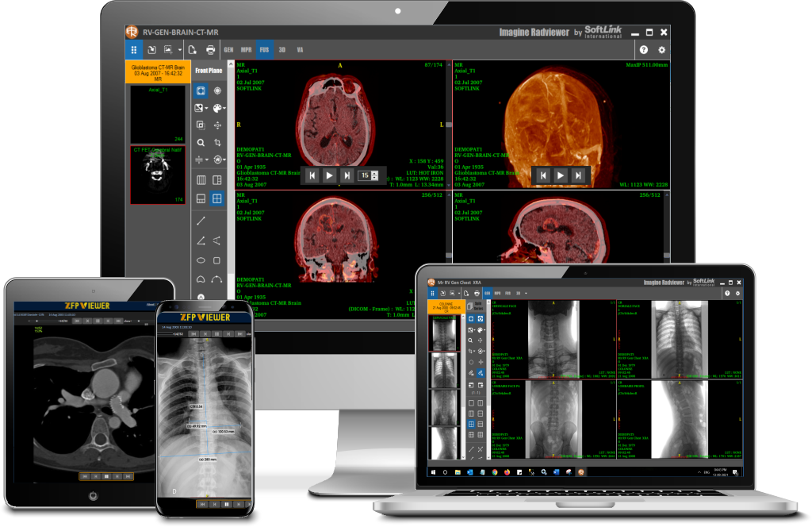Select the FUS tab on monitor

coord(264,50)
